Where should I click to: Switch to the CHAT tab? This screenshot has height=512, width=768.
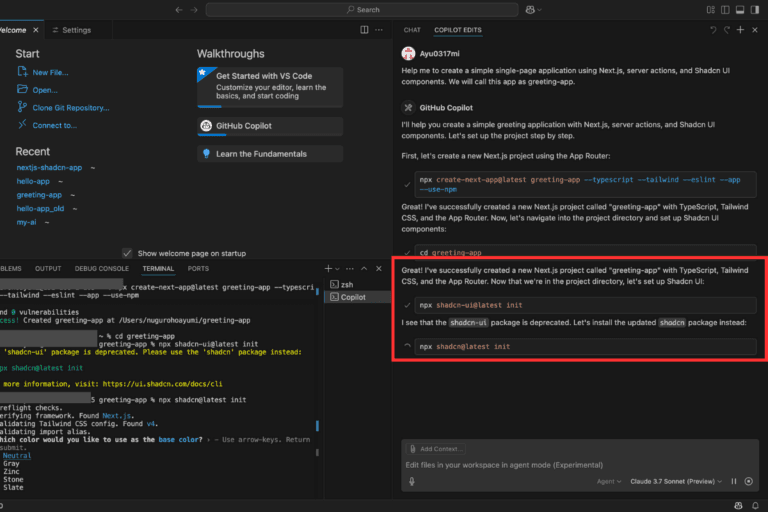coord(412,30)
